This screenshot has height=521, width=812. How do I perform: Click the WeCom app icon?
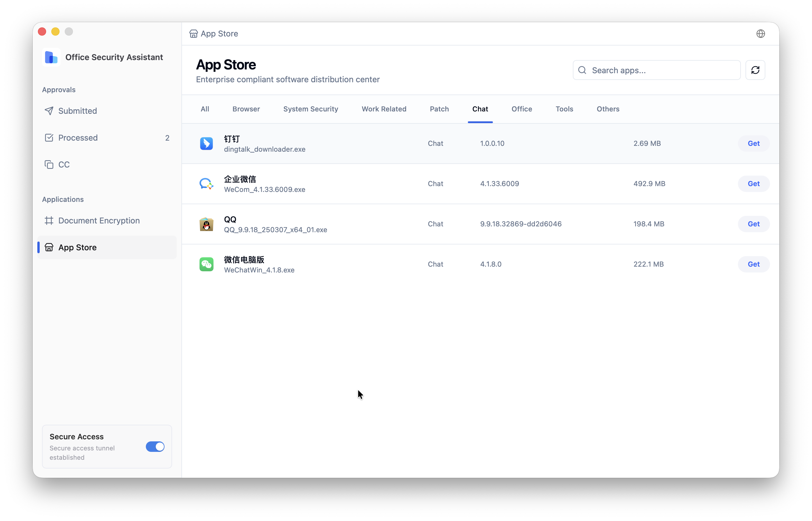(x=206, y=184)
